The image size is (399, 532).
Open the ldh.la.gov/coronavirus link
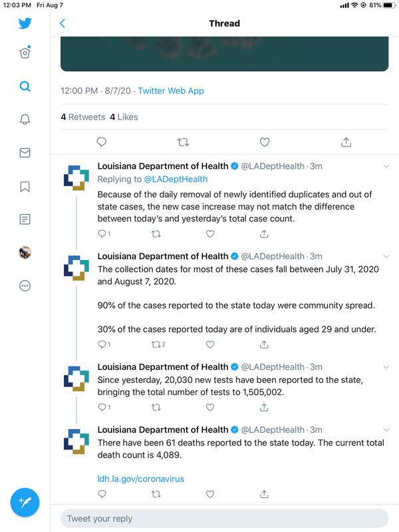[141, 479]
